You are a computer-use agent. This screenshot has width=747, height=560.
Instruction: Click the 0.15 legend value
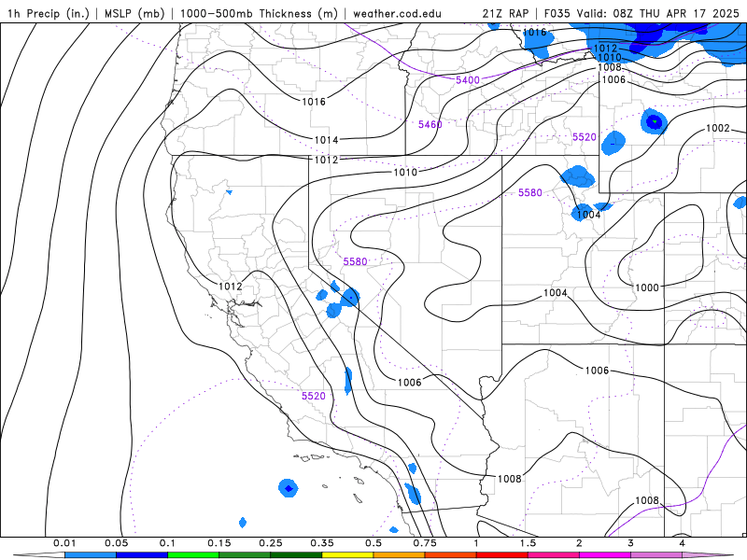(x=219, y=543)
